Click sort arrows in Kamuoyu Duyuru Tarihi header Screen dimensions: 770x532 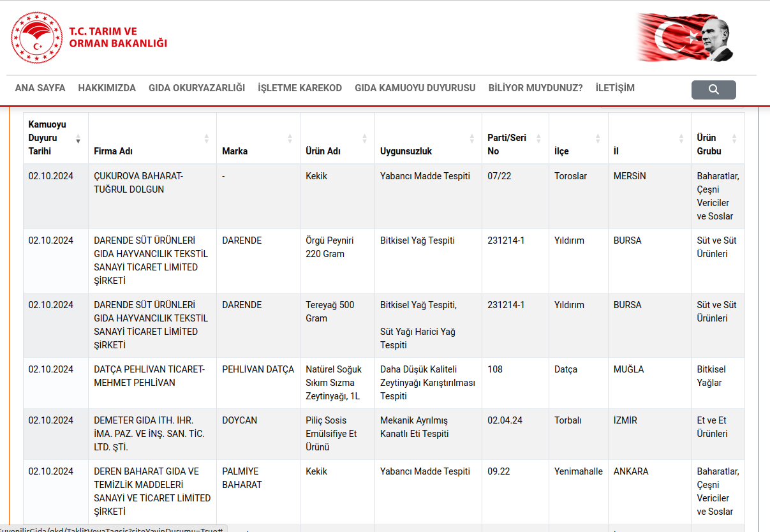[x=78, y=138]
